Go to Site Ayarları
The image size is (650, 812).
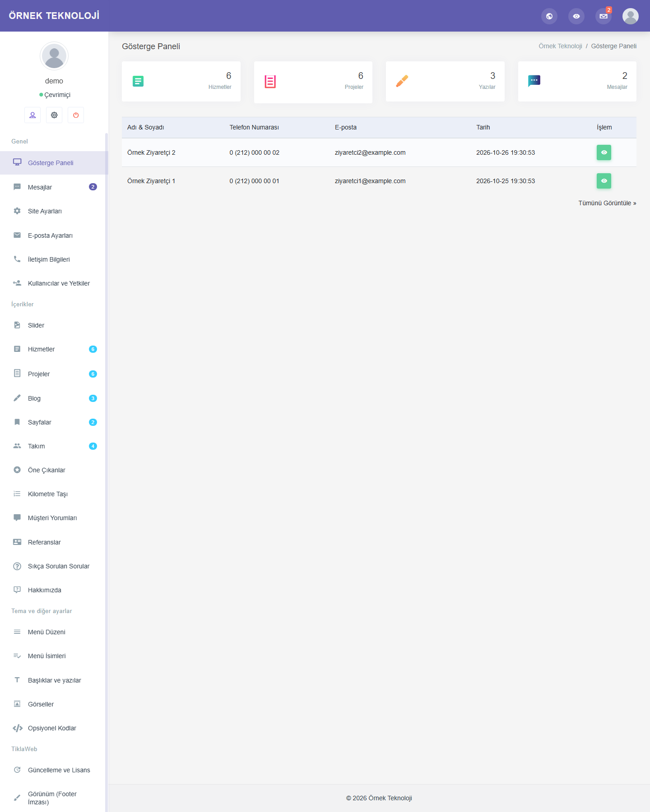coord(54,211)
